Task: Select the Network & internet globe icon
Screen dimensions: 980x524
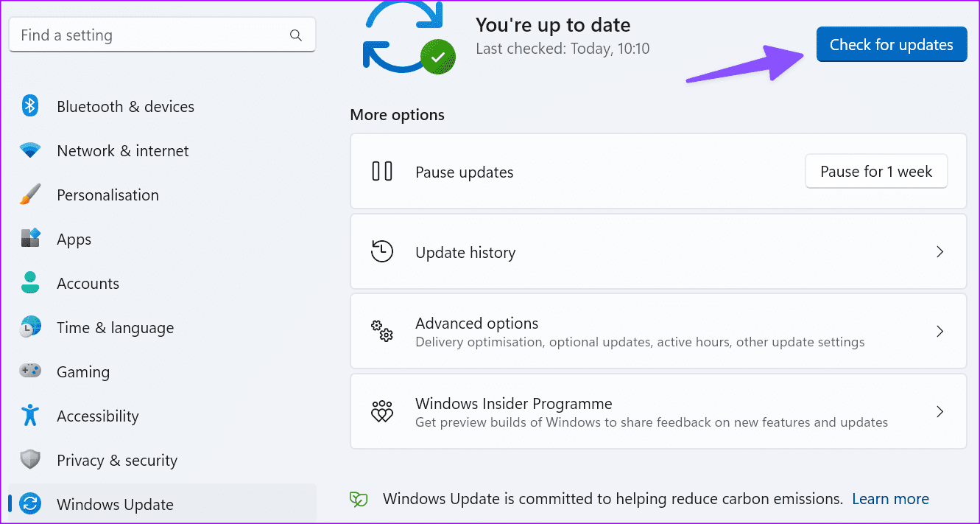Action: coord(29,150)
